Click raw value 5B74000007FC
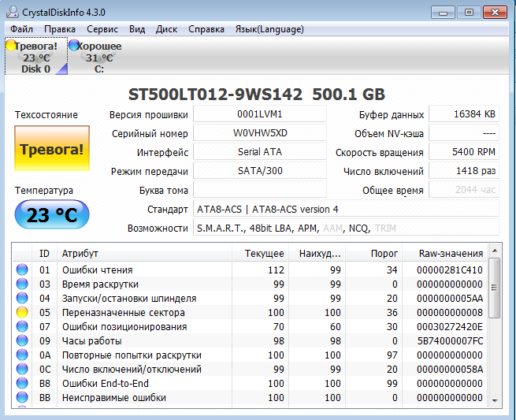 (450, 340)
